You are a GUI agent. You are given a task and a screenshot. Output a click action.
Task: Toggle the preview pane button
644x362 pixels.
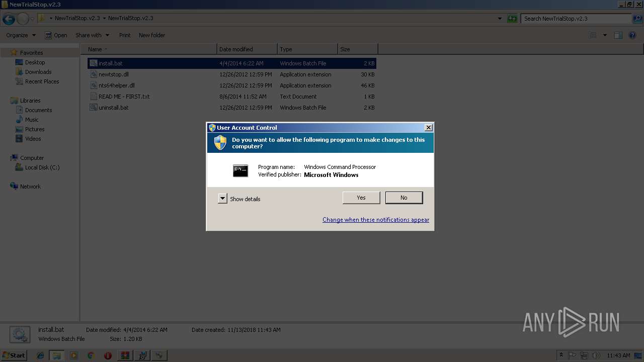[618, 35]
